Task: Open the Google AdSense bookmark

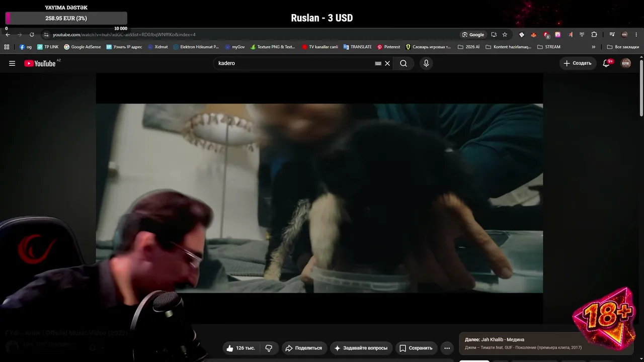Action: [x=82, y=47]
